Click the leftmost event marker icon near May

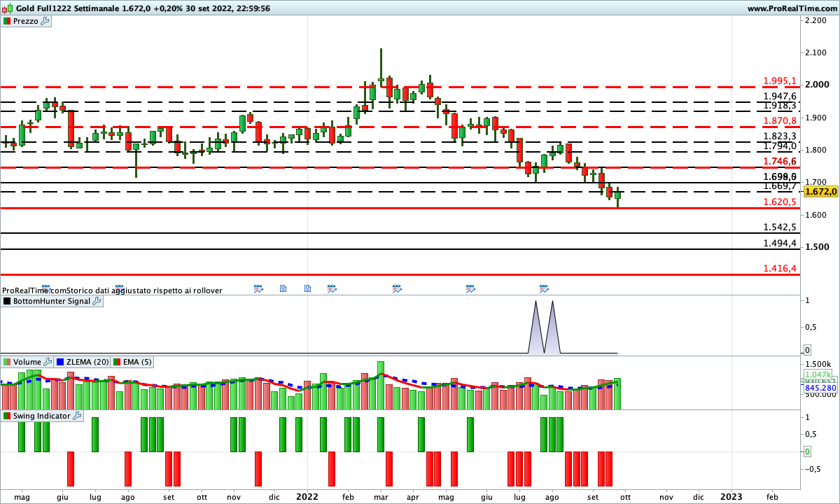[x=47, y=288]
